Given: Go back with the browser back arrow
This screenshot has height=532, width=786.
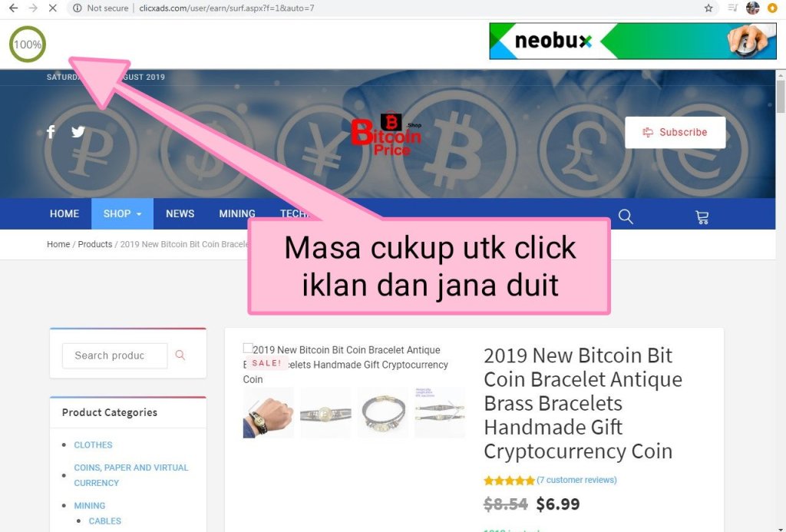Looking at the screenshot, I should click(x=14, y=8).
